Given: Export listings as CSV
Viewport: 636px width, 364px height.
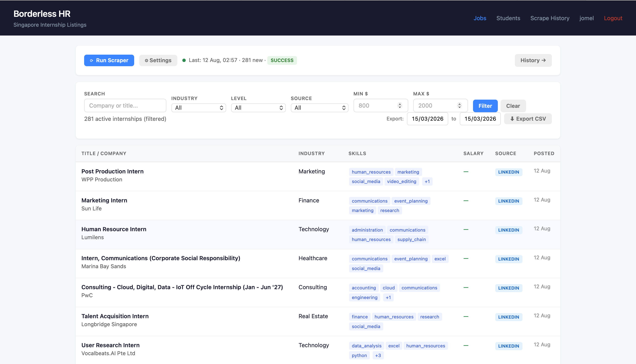Looking at the screenshot, I should (x=528, y=119).
